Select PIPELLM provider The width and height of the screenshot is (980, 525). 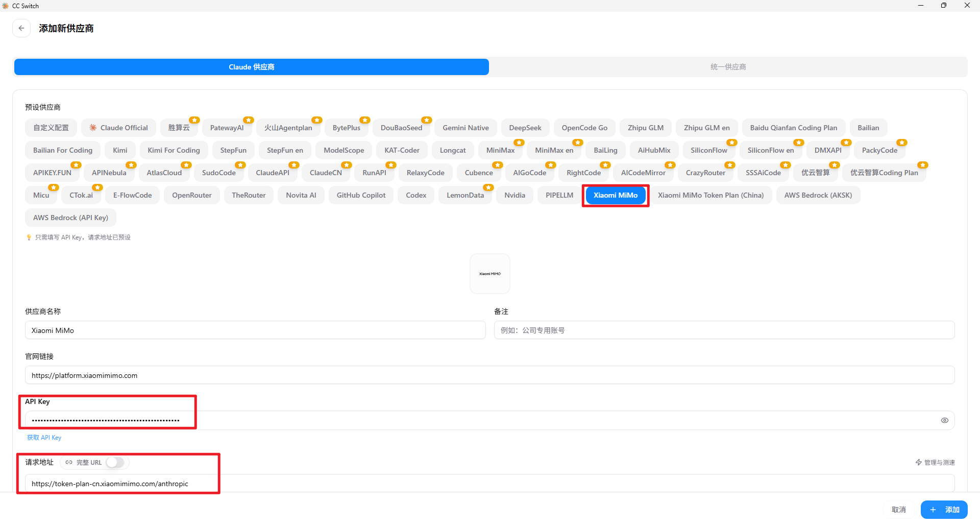click(559, 195)
